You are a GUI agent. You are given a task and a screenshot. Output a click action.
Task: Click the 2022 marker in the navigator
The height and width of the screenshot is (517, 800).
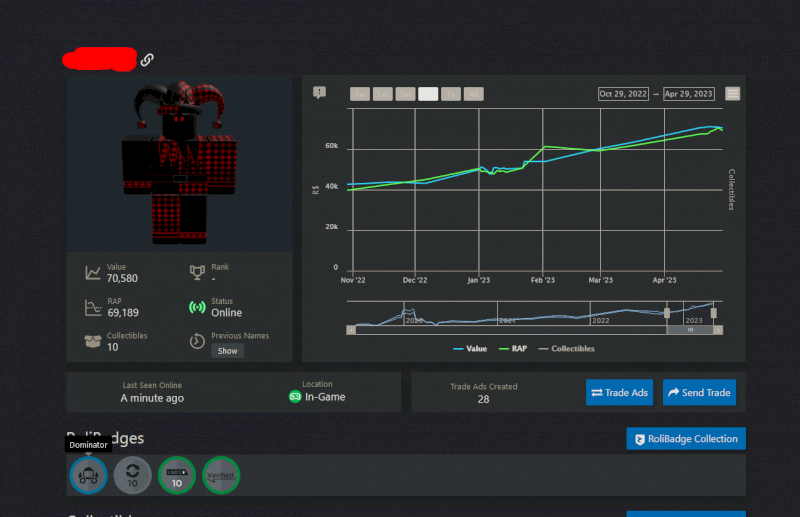(601, 321)
